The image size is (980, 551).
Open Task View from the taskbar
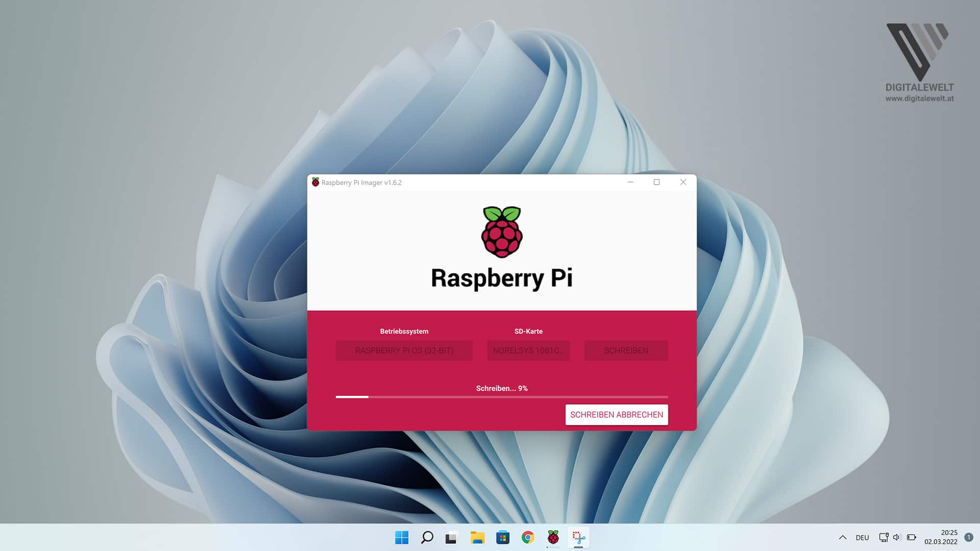(x=452, y=537)
